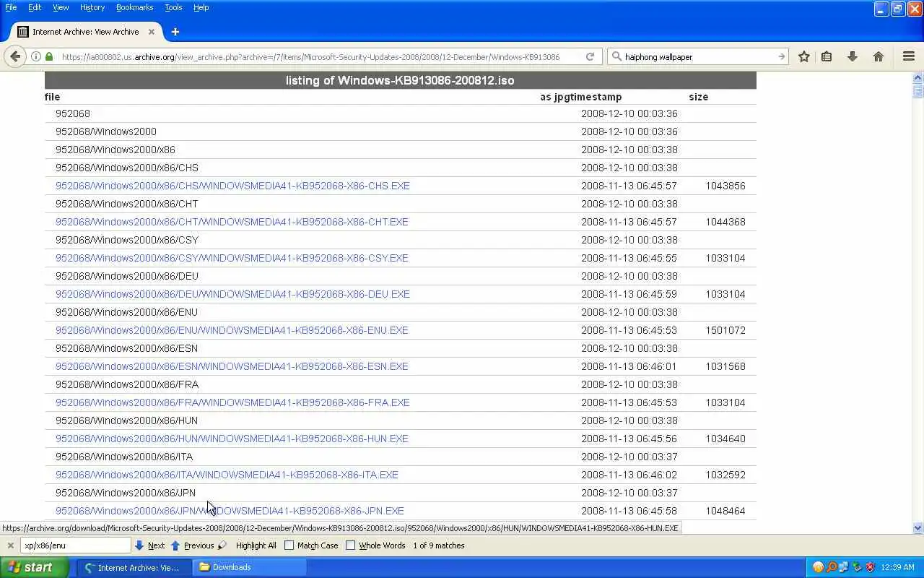924x578 pixels.
Task: Click the scrollbar down arrow
Action: [918, 528]
